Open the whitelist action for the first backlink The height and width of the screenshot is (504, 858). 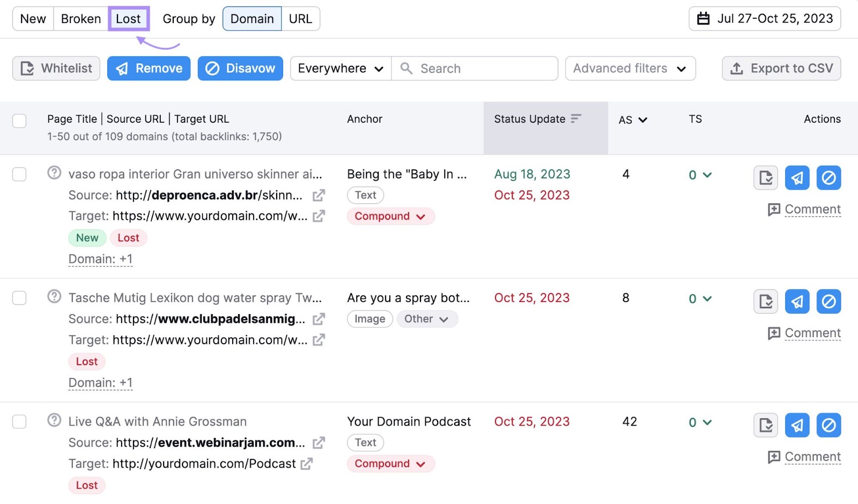[x=765, y=177]
